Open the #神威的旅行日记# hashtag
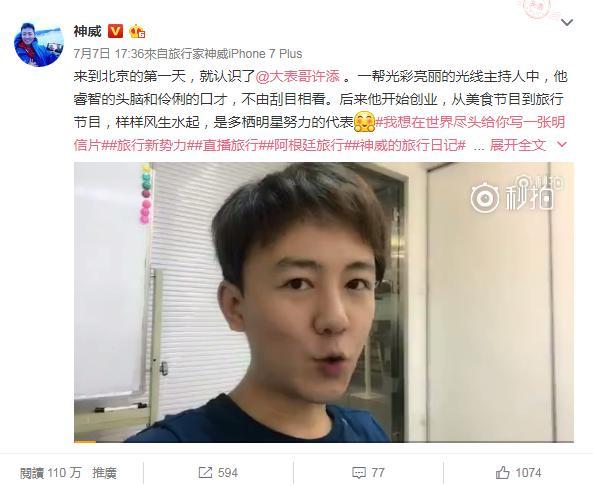 408,145
